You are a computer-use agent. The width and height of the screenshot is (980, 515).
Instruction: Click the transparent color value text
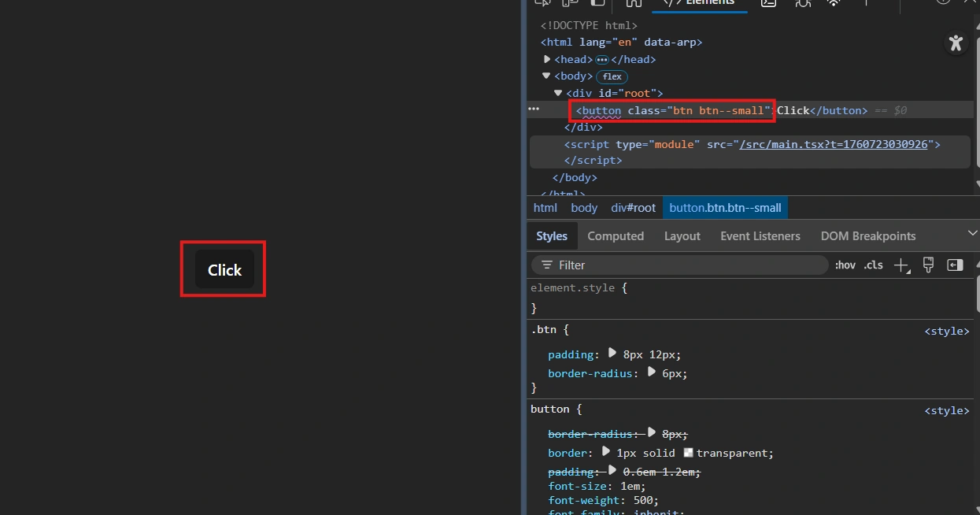(x=732, y=453)
